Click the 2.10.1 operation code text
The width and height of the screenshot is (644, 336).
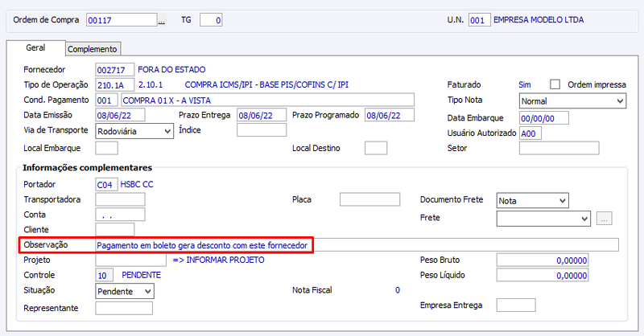point(151,85)
